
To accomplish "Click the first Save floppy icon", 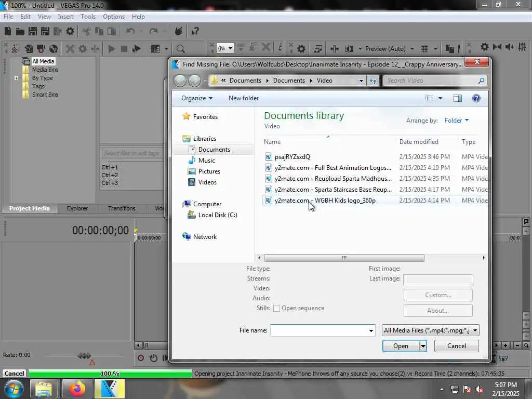I will tap(33, 31).
